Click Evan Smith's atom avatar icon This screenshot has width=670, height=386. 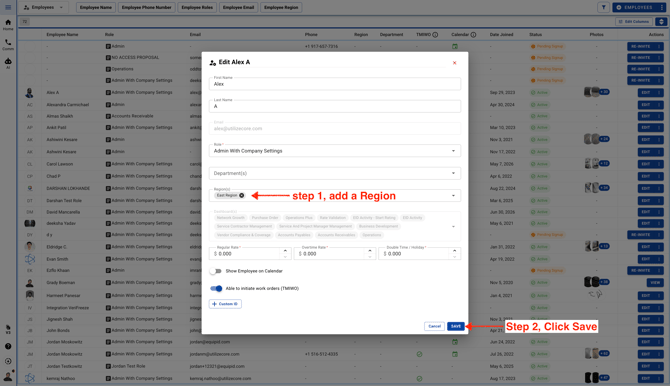(x=29, y=259)
